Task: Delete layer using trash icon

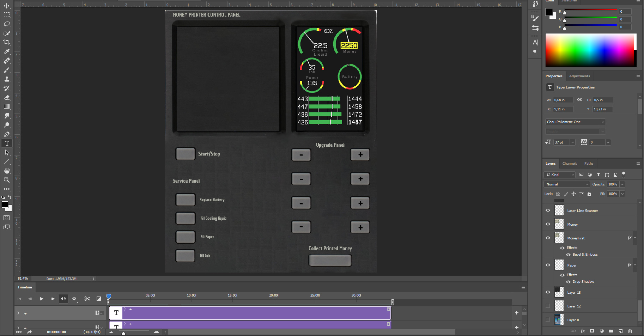Action: (x=630, y=331)
